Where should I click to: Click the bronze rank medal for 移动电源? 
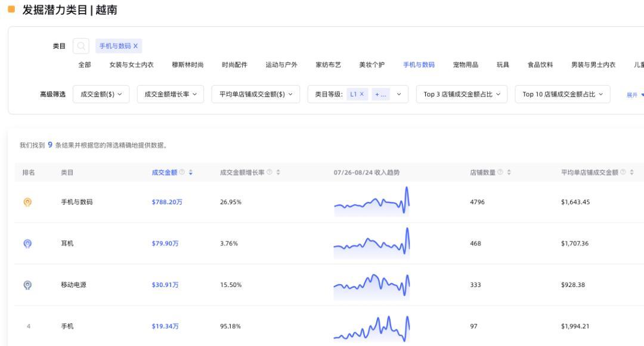pyautogui.click(x=27, y=285)
